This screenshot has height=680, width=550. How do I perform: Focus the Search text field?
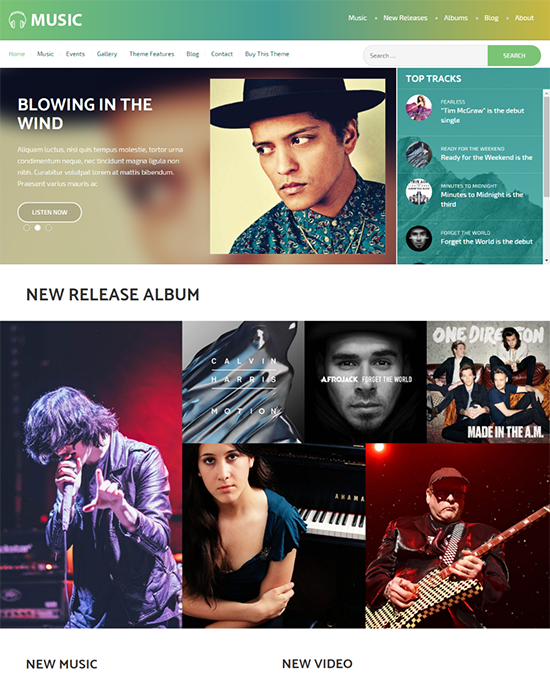coord(425,56)
